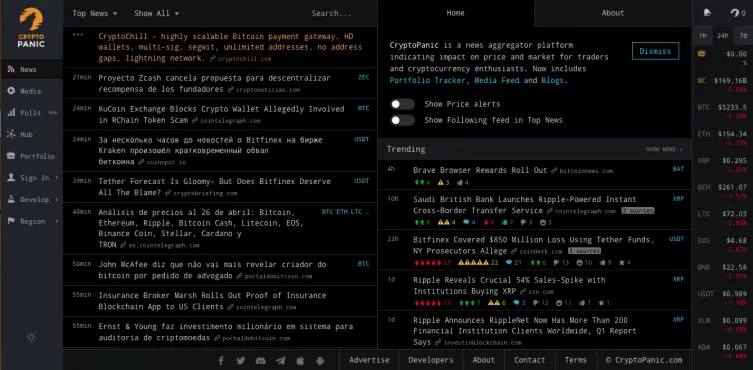
Task: Toggle Show Following feed in Top News
Action: coord(402,120)
